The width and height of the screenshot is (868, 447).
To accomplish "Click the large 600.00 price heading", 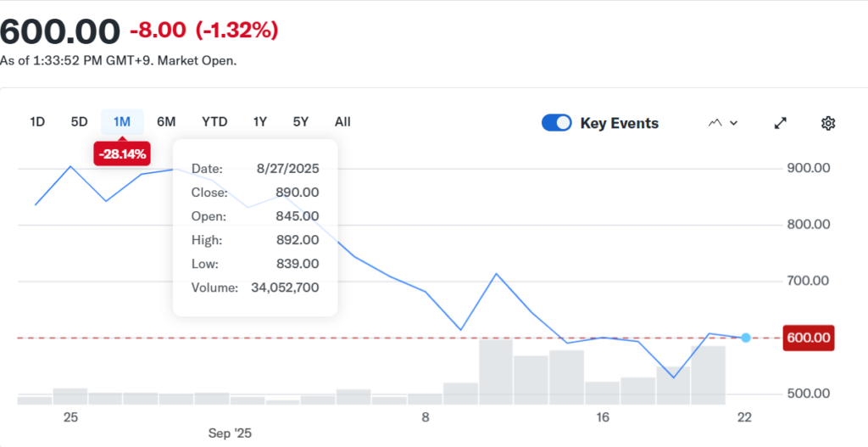I will [x=60, y=31].
